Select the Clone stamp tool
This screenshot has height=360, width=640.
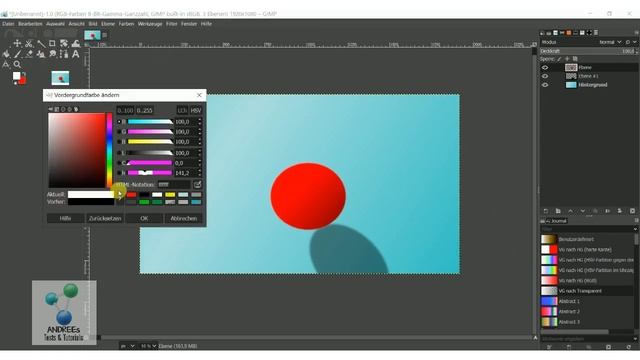(41, 54)
